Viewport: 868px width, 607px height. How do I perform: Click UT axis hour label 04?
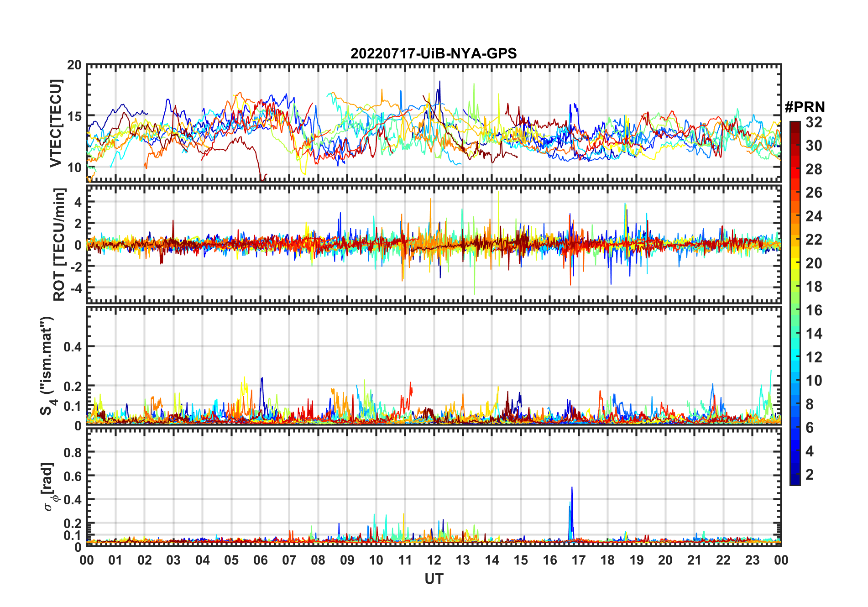203,560
